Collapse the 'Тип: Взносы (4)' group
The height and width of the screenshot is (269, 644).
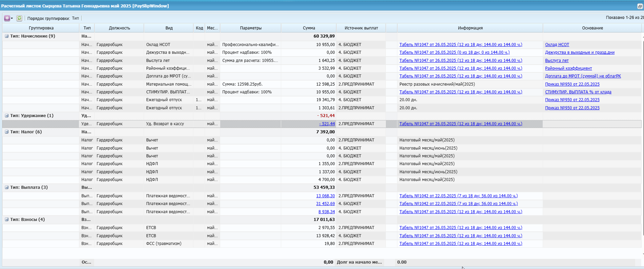(6, 220)
